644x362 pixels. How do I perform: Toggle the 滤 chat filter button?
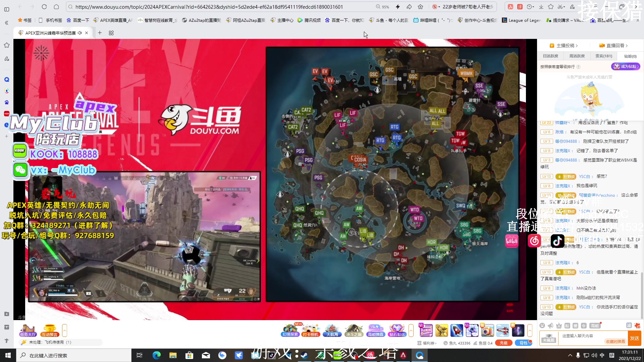[629, 325]
